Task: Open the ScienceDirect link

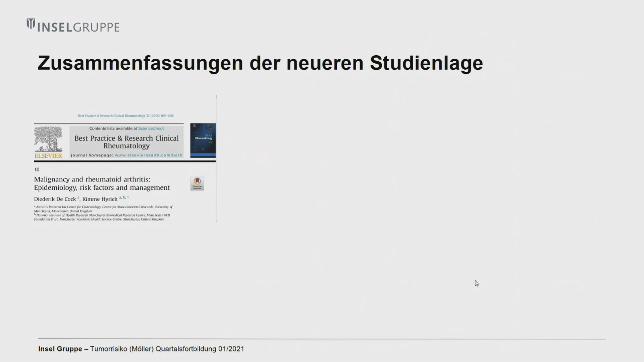Action: point(151,128)
